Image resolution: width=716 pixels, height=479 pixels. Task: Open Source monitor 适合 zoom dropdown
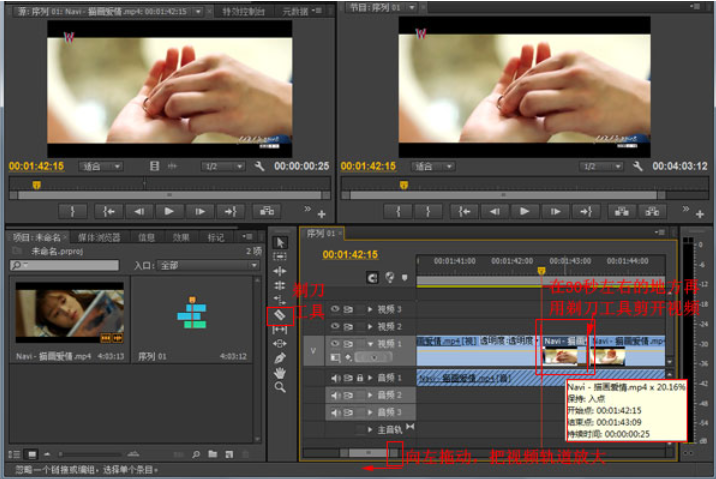click(100, 166)
